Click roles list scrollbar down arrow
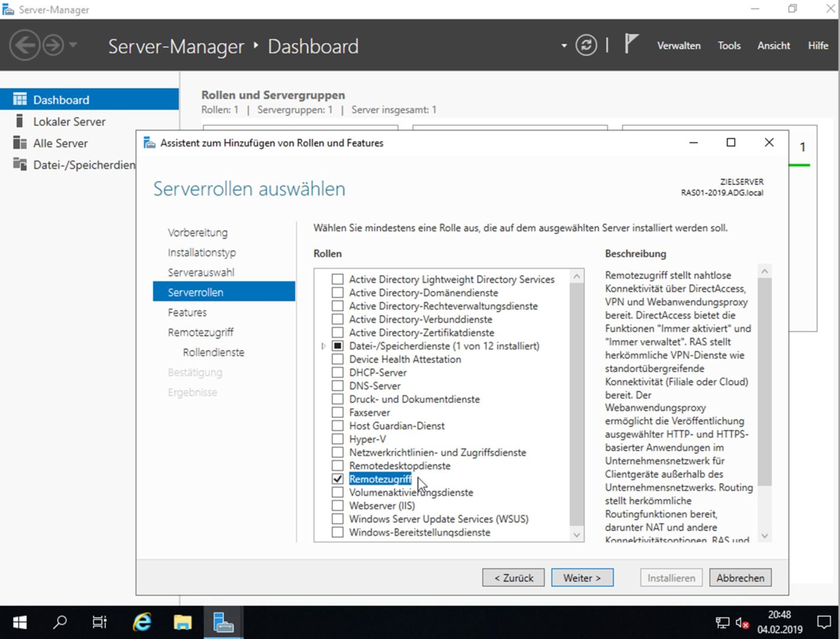This screenshot has width=840, height=639. tap(577, 534)
